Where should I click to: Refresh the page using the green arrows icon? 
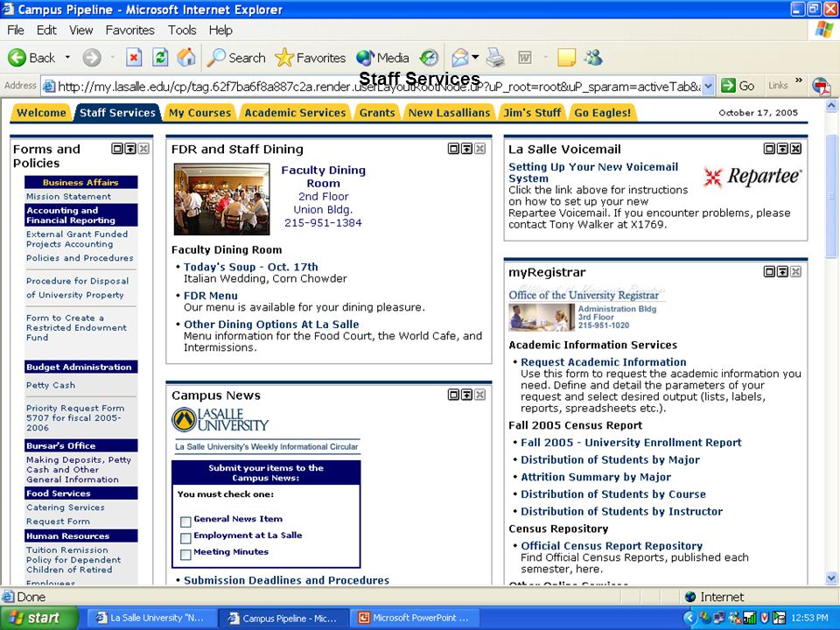(x=160, y=58)
